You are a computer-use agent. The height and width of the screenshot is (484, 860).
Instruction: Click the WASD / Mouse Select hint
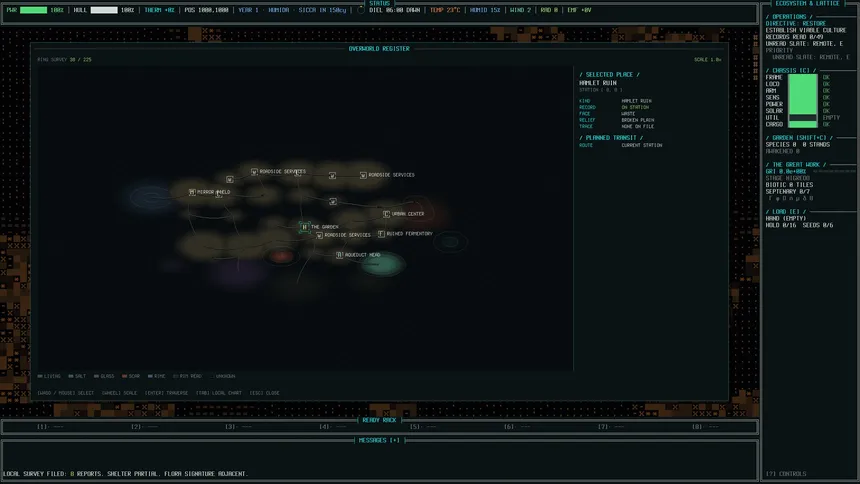pyautogui.click(x=65, y=393)
